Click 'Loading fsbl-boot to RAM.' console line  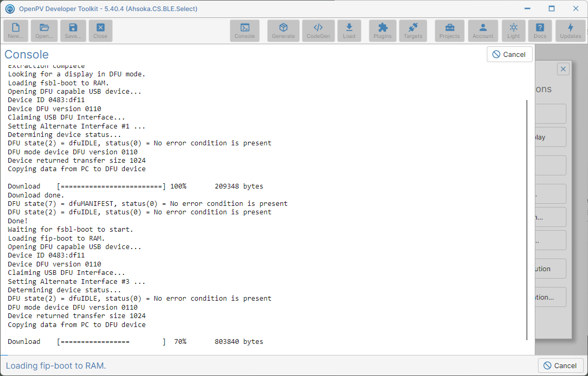click(58, 83)
